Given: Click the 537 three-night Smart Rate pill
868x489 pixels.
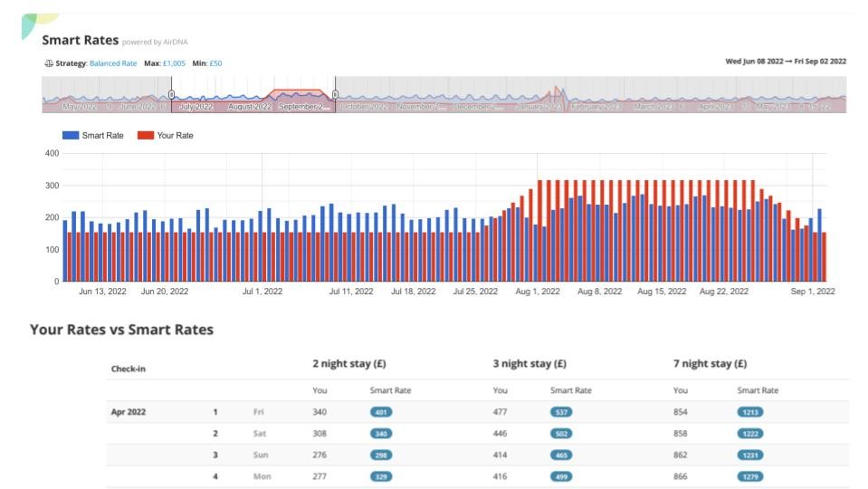Looking at the screenshot, I should (561, 412).
